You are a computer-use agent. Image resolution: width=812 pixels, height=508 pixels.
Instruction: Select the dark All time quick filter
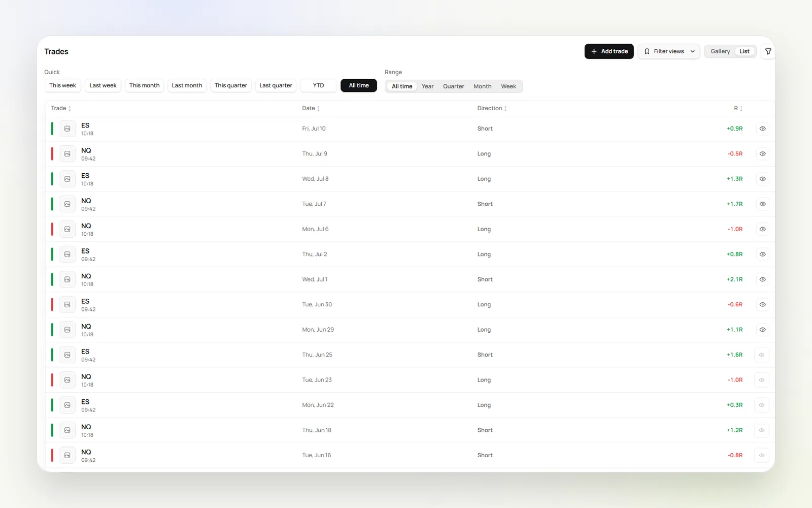click(359, 85)
